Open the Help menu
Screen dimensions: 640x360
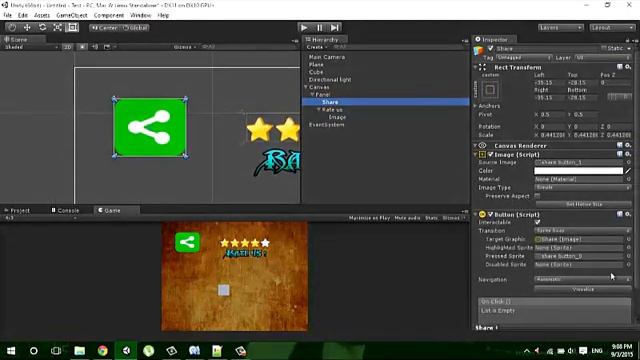click(x=163, y=15)
